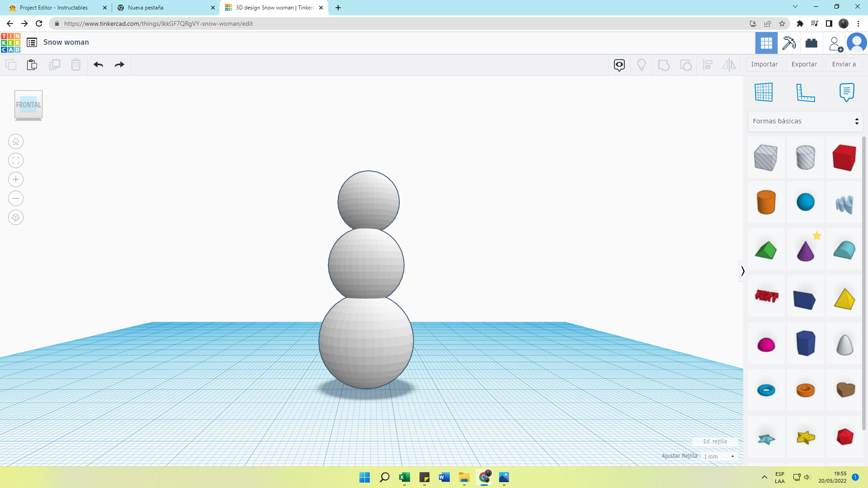Select the Ruler tool
868x488 pixels.
tap(805, 92)
